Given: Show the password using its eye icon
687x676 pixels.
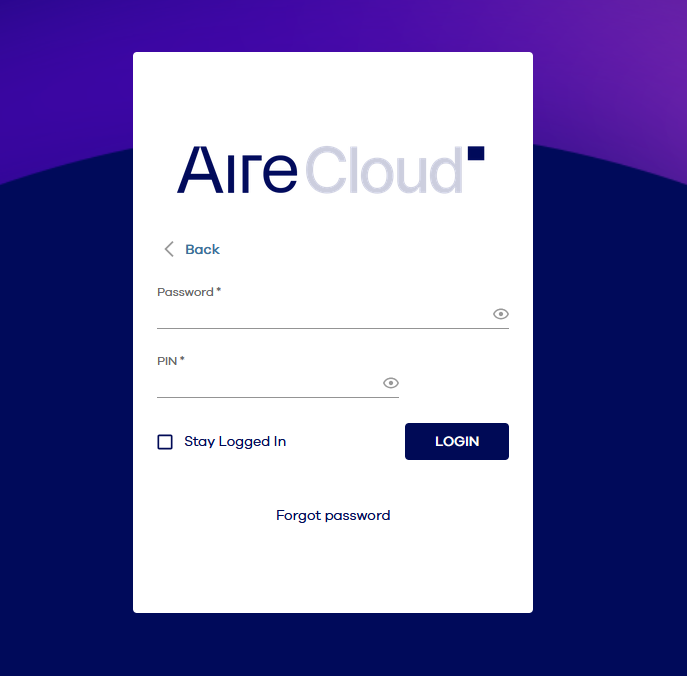Looking at the screenshot, I should click(501, 314).
